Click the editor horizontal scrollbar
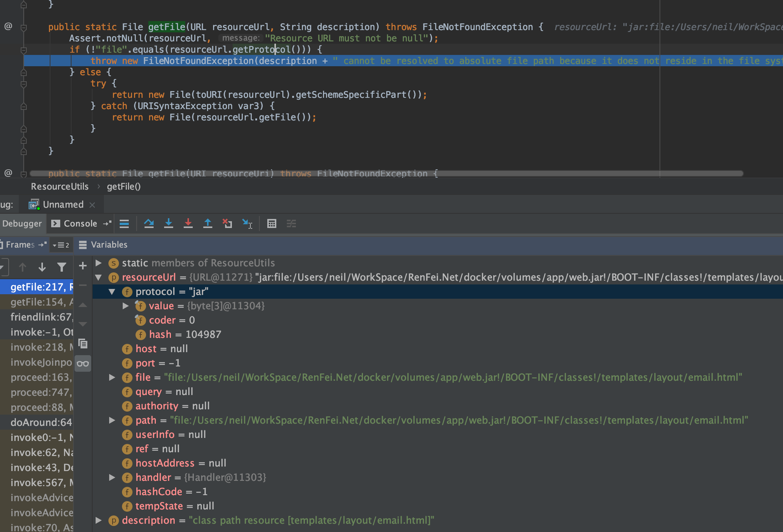The height and width of the screenshot is (532, 783). tap(387, 173)
